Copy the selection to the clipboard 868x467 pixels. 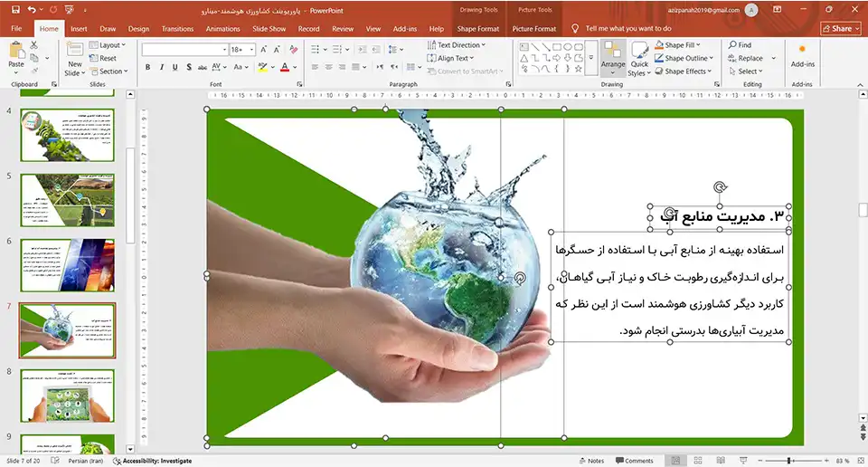[x=34, y=58]
